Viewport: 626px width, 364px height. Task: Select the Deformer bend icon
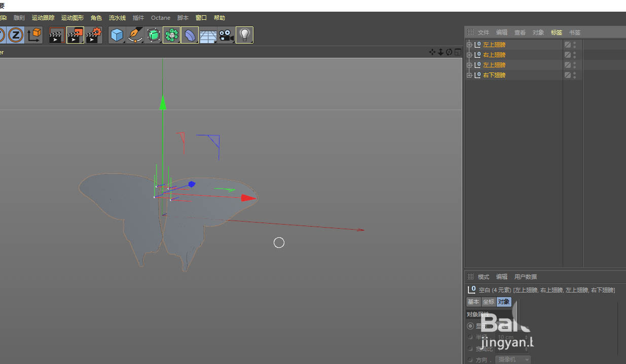click(x=190, y=35)
